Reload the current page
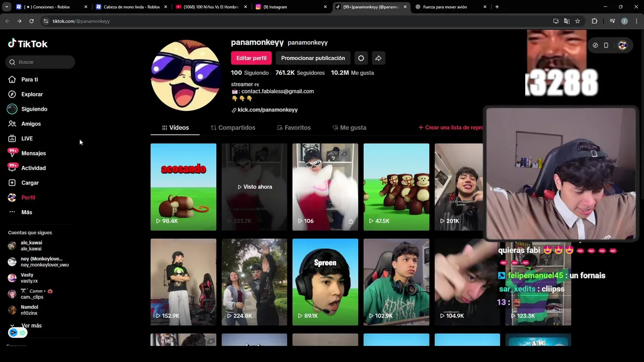Viewport: 644px width, 362px height. coord(31,21)
